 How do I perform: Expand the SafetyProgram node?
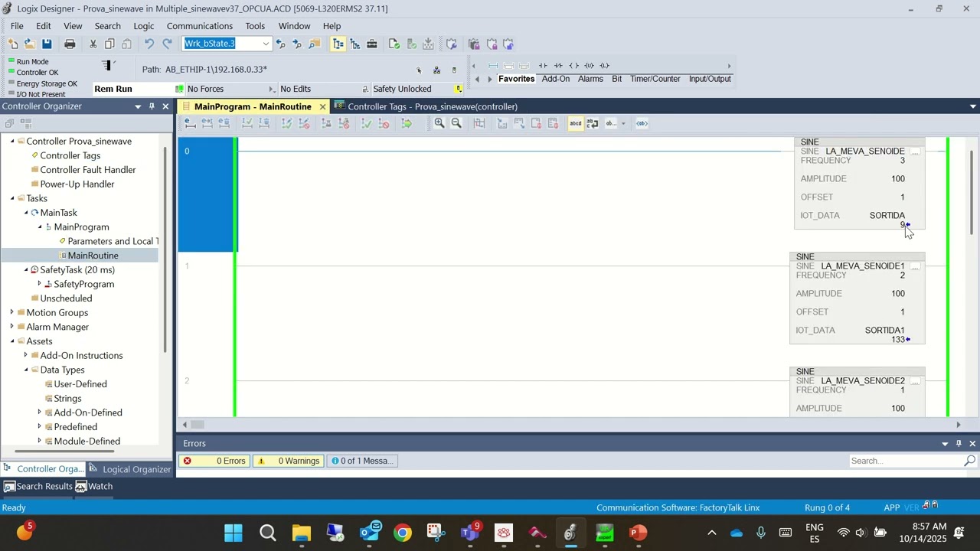tap(40, 284)
